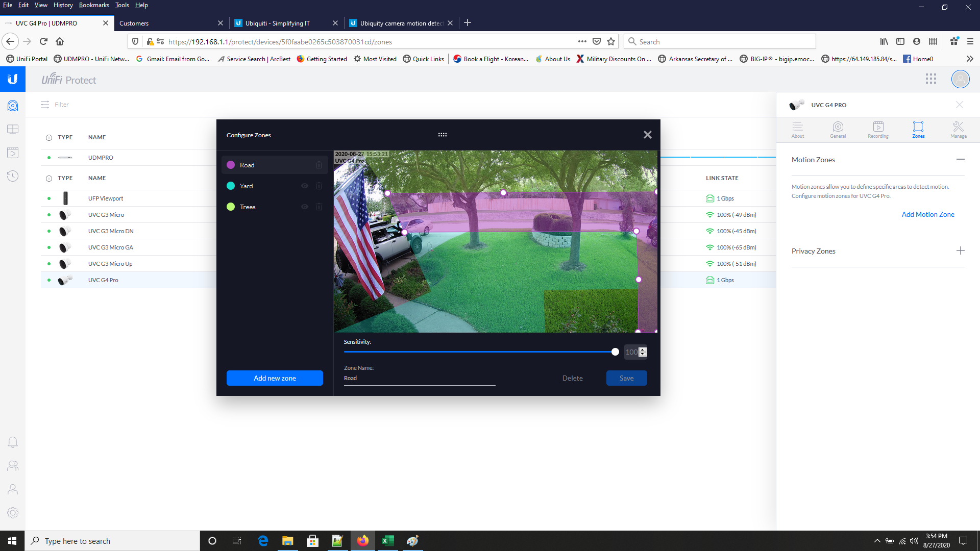Click Delete button for current zone

pyautogui.click(x=572, y=378)
